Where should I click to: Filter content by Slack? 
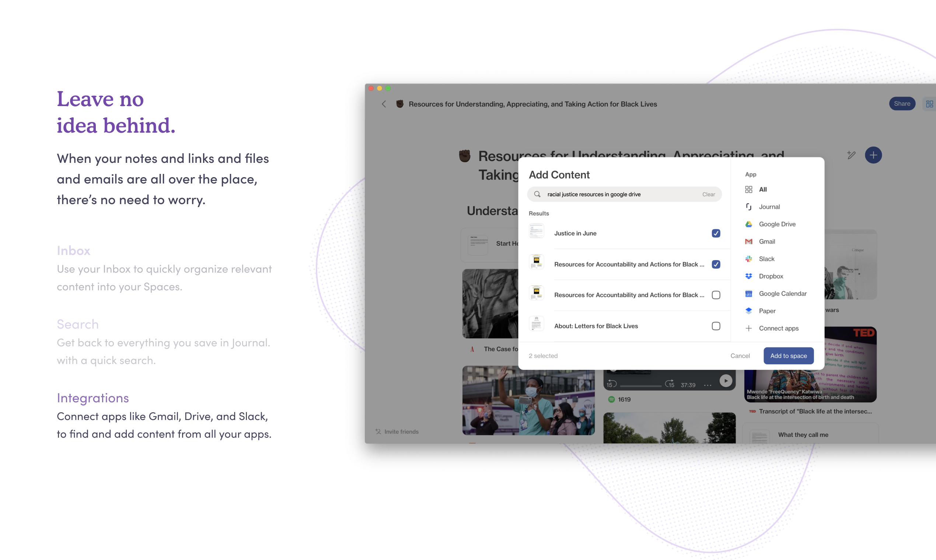(766, 259)
